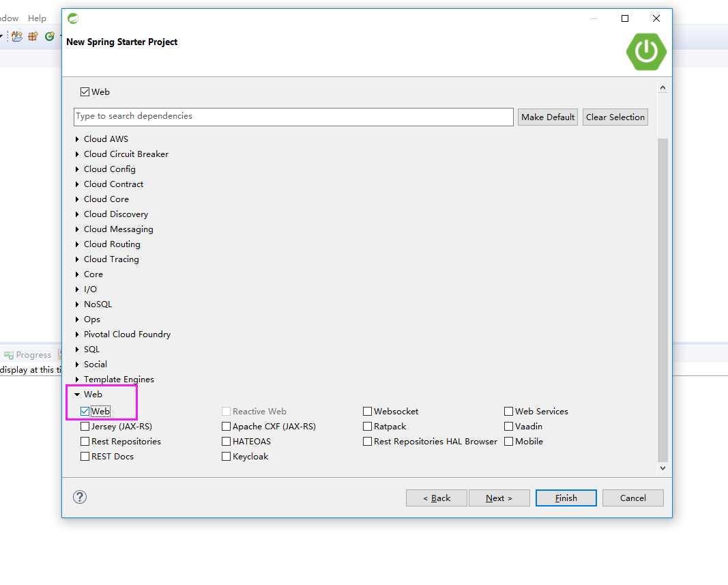Click the Spring leaf icon in title bar
This screenshot has width=728, height=585.
click(73, 18)
